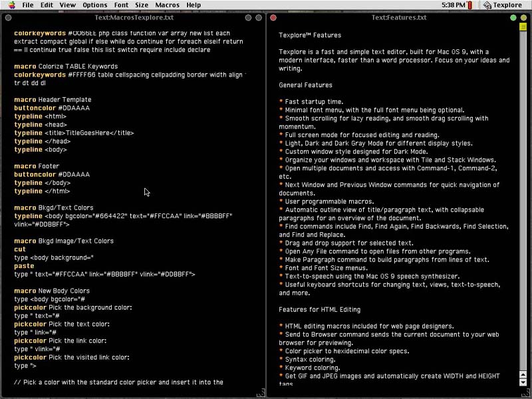Click the 'Make Paragraph command' bullet line

pos(384,259)
